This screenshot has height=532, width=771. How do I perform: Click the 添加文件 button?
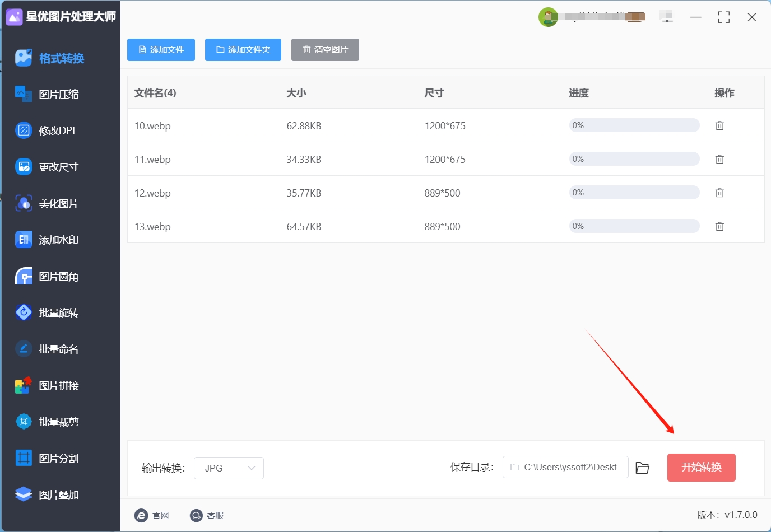[x=161, y=50]
